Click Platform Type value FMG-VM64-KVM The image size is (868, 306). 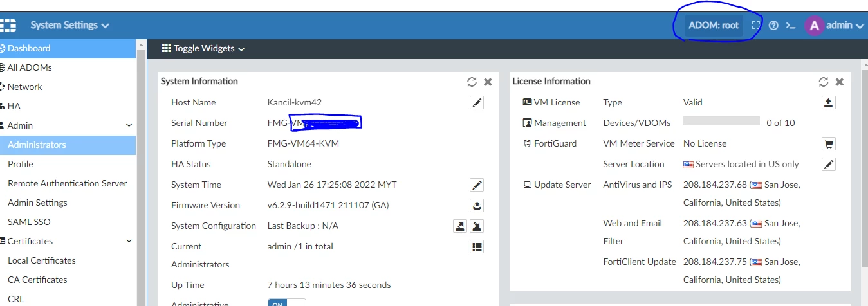click(303, 143)
